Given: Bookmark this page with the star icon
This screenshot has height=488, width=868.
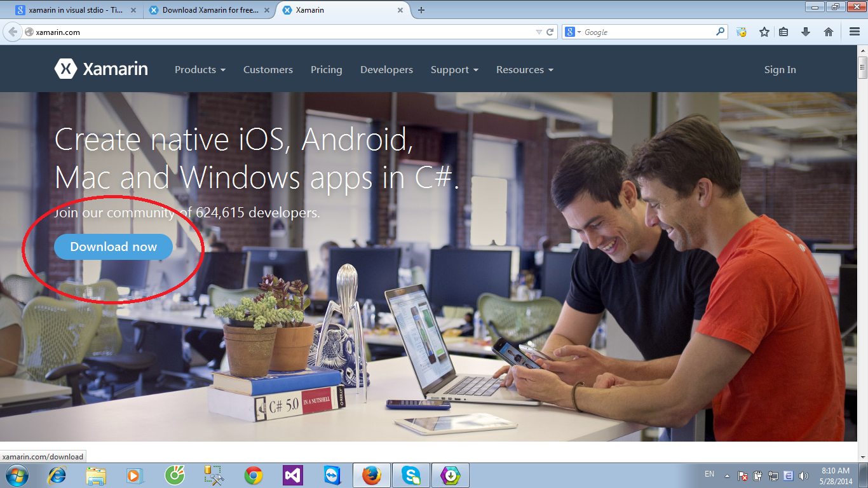Looking at the screenshot, I should click(x=764, y=32).
